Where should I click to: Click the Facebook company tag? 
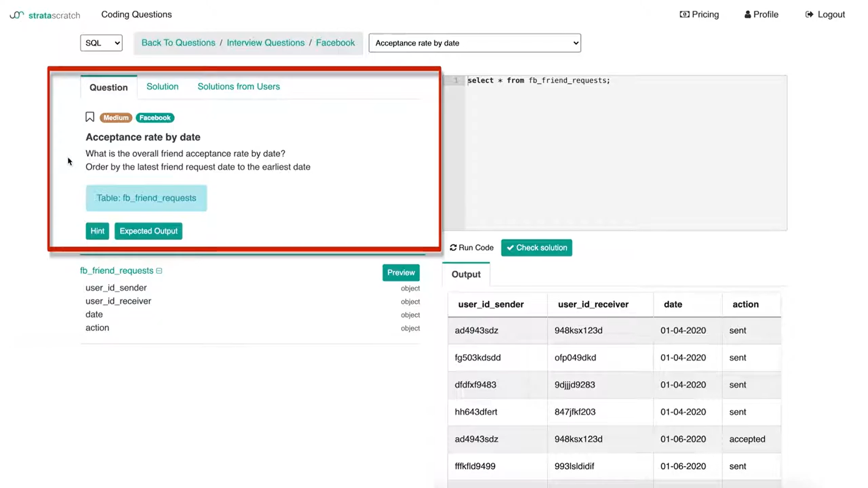[155, 117]
